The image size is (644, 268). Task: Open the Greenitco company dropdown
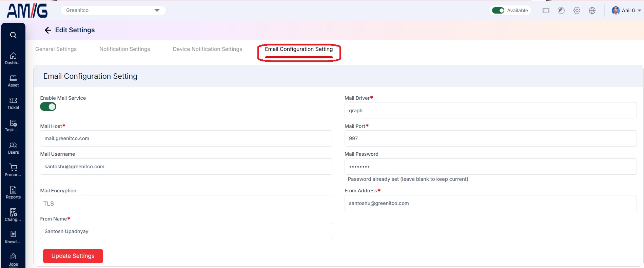[x=113, y=10]
